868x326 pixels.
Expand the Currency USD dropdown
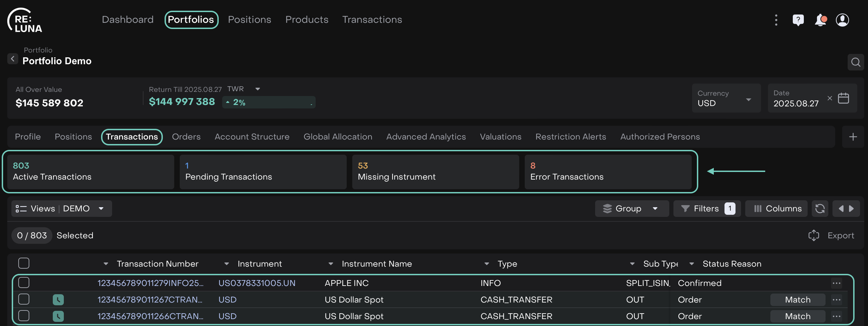pos(726,98)
